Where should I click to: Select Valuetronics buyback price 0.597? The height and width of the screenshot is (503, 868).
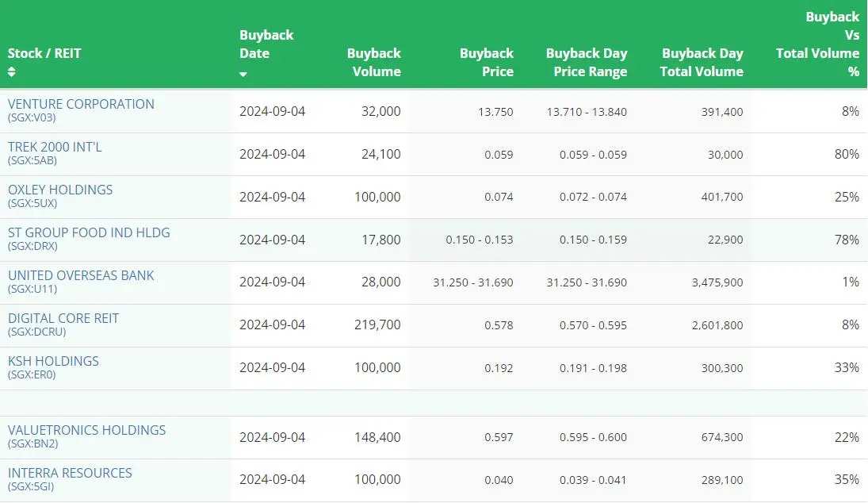[499, 438]
